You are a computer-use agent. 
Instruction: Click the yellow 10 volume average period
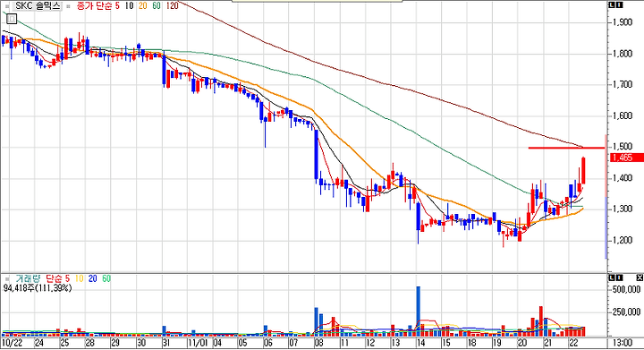[80, 279]
